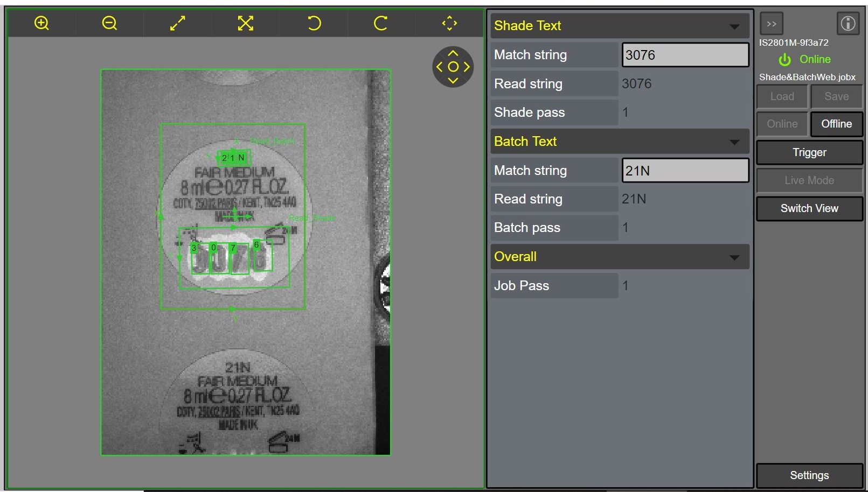The image size is (868, 492).
Task: Click device name IS2801M-9f3a72
Action: (x=794, y=43)
